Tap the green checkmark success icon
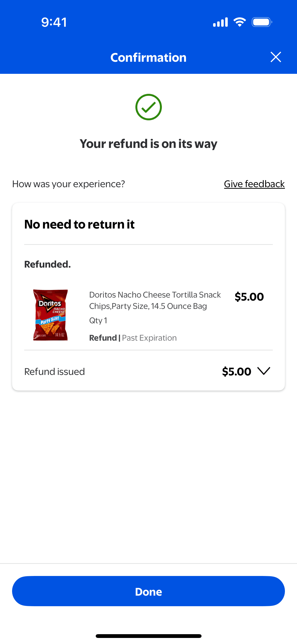This screenshot has height=644, width=297. pos(148,107)
